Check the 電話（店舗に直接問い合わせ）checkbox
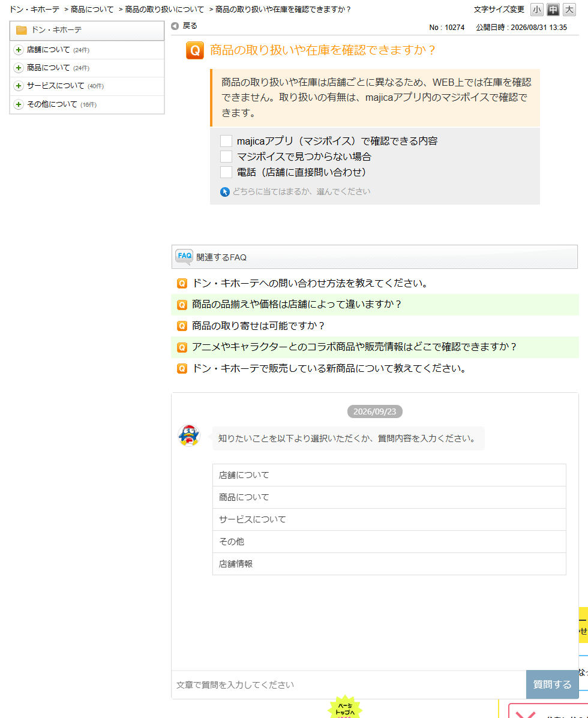The height and width of the screenshot is (718, 588). [x=226, y=172]
